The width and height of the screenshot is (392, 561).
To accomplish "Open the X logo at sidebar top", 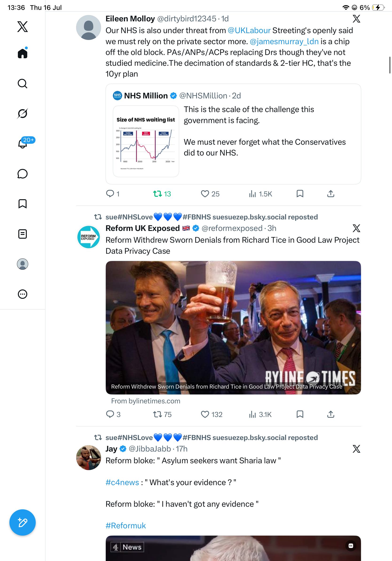I will pyautogui.click(x=23, y=26).
